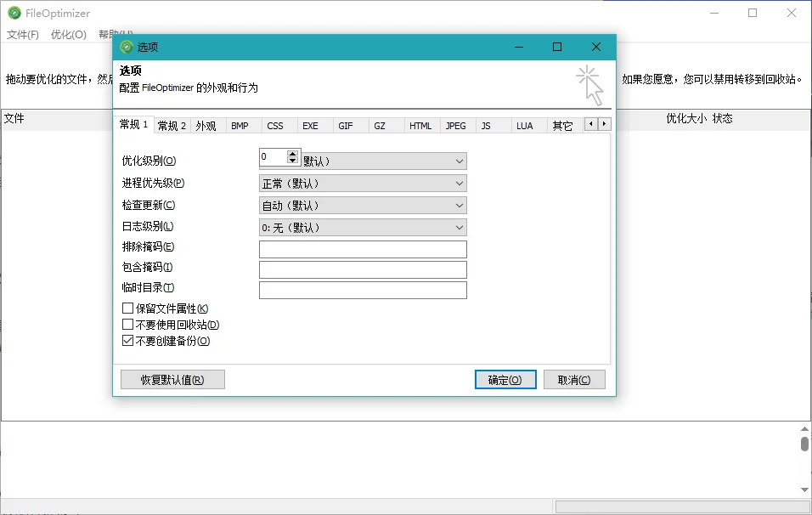Click the FileOptimizer main window app icon
This screenshot has width=812, height=515.
pyautogui.click(x=14, y=13)
